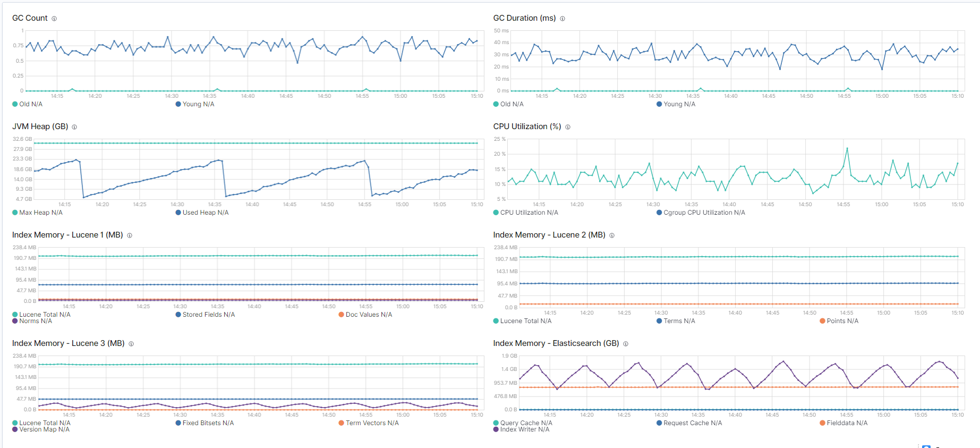Click info icon for Index Memory - Lucene 1
This screenshot has width=980, height=448.
[130, 235]
